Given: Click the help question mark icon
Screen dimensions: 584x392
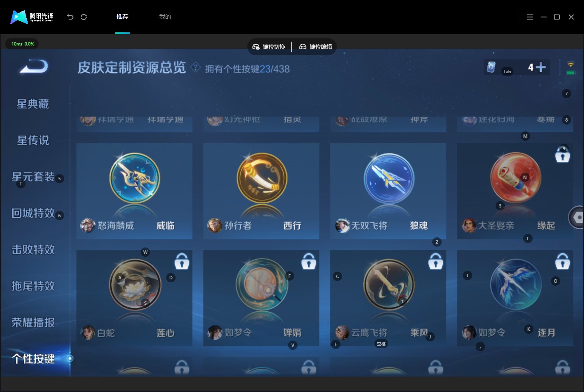Looking at the screenshot, I should (196, 67).
